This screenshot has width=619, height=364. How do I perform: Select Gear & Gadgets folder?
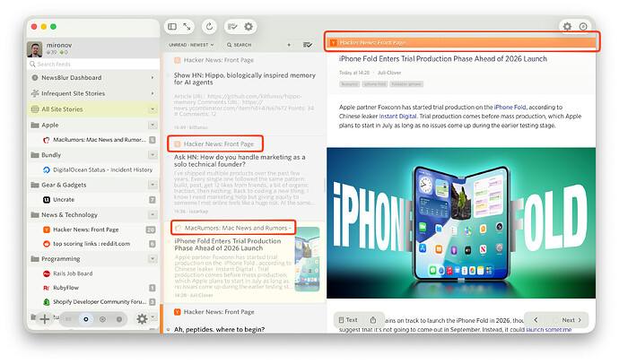click(93, 185)
